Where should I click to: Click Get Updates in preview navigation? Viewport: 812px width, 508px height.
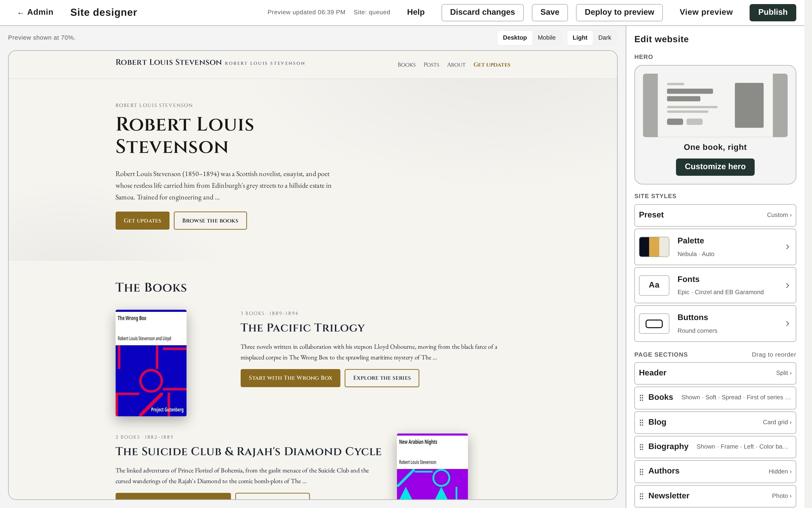(x=492, y=65)
